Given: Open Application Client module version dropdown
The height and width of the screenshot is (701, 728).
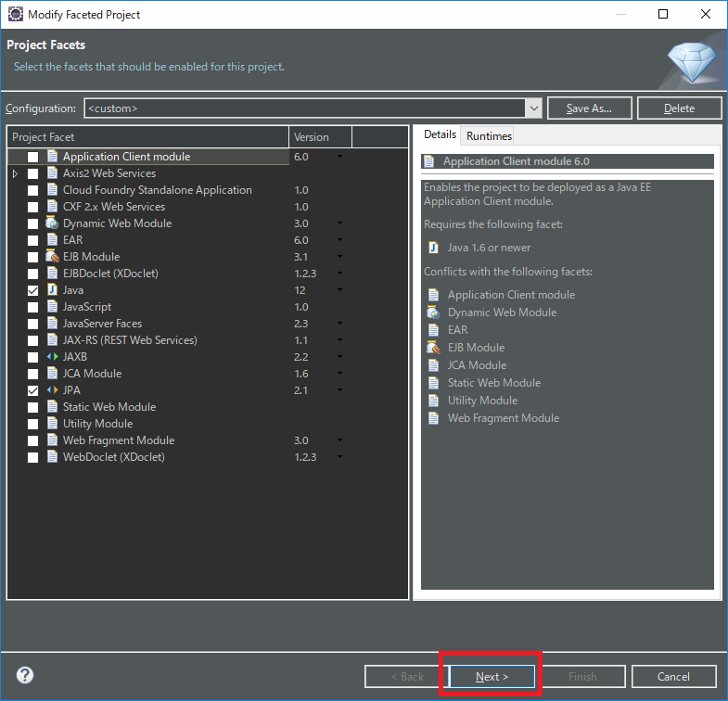Looking at the screenshot, I should [339, 157].
